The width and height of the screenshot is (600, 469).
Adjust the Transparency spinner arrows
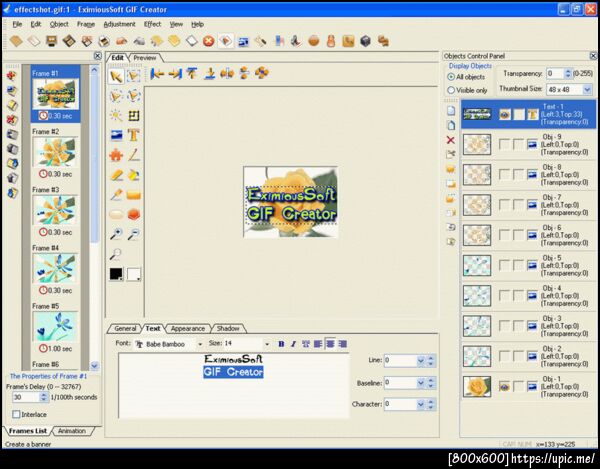coord(568,73)
